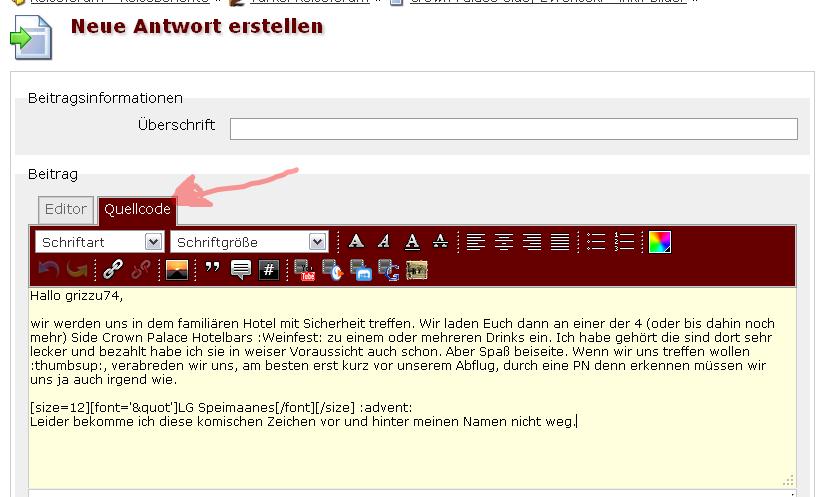Screen dimensions: 826x497
Task: Apply strikethrough to text
Action: (x=440, y=242)
